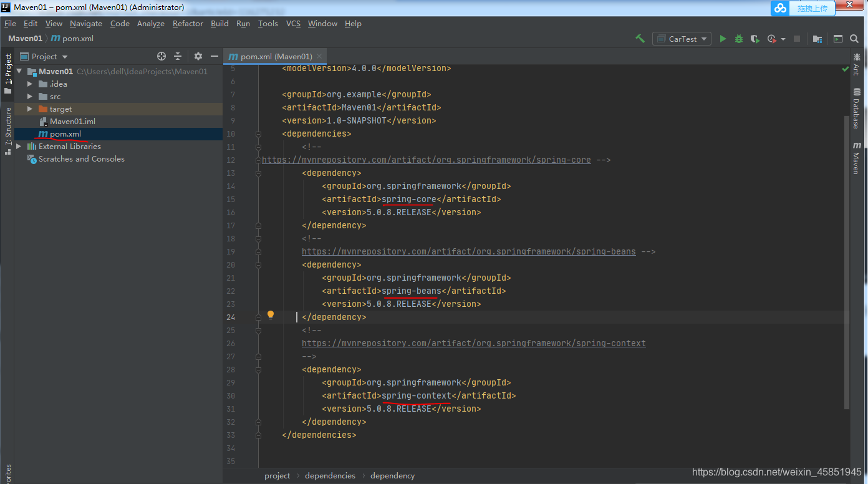Viewport: 868px width, 484px height.
Task: Toggle fold marker at line 25 comment
Action: point(258,330)
